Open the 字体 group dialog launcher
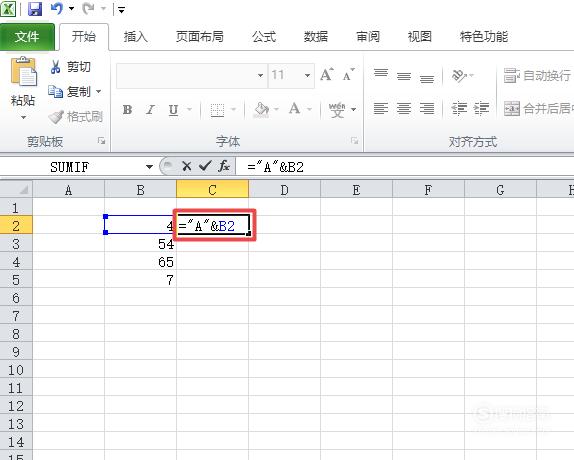This screenshot has height=460, width=574. (x=354, y=141)
